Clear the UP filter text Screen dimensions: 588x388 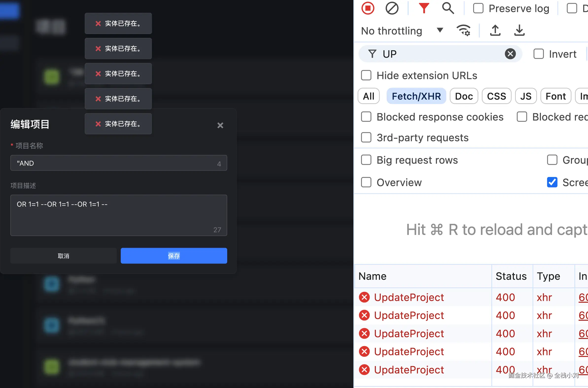pos(510,54)
